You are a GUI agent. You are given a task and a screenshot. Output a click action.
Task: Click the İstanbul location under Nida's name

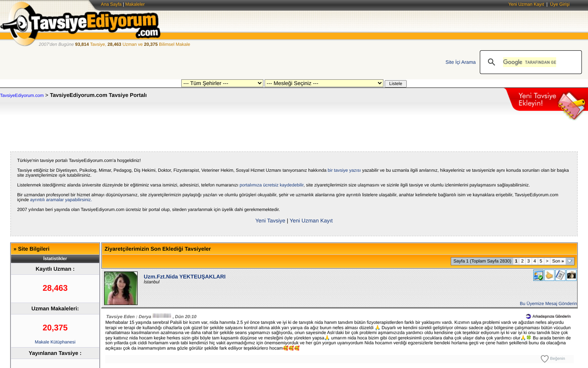[151, 282]
